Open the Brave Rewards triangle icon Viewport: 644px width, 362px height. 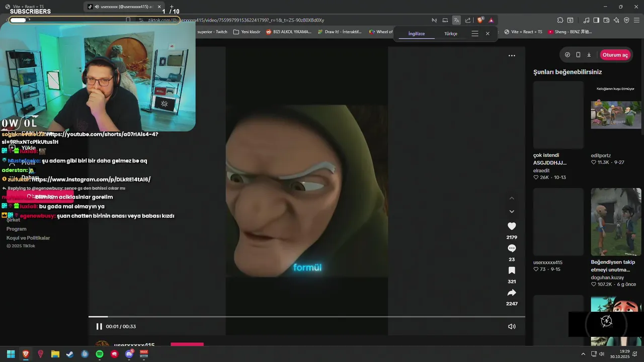tap(491, 20)
